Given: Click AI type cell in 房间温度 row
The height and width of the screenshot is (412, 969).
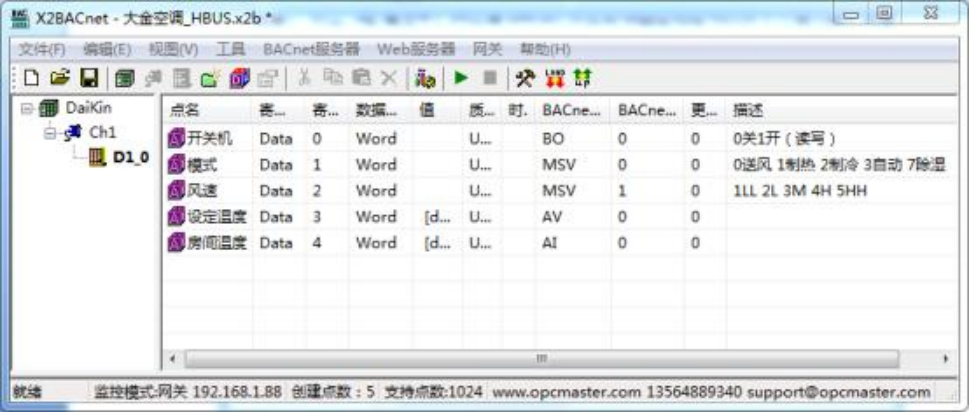Looking at the screenshot, I should tap(549, 243).
